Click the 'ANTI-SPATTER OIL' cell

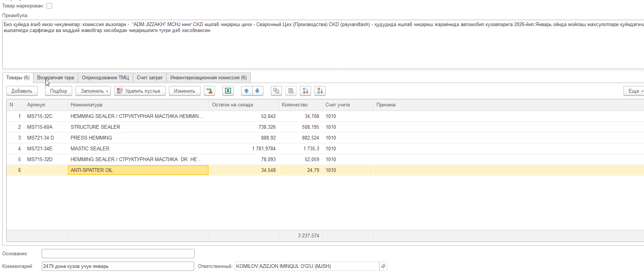[138, 170]
